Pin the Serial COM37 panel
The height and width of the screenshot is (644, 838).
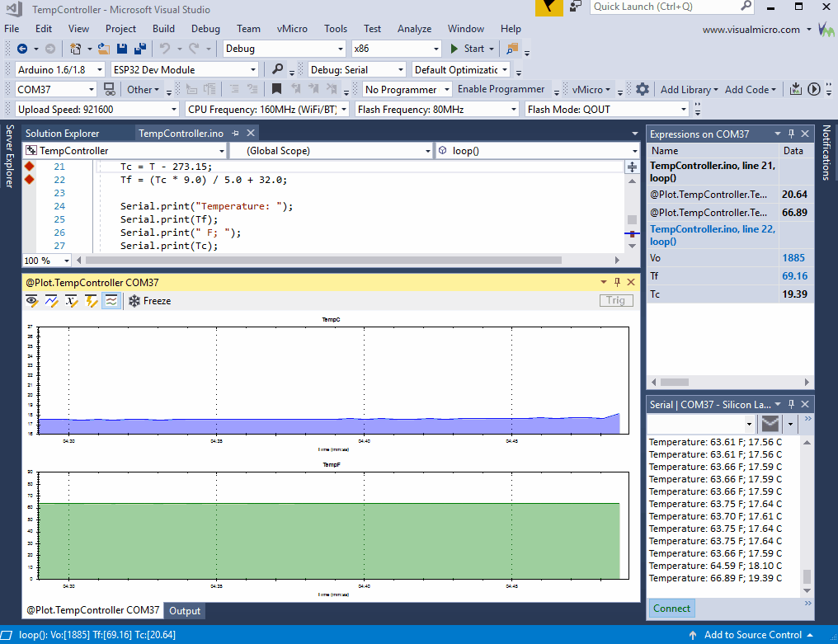pyautogui.click(x=791, y=405)
